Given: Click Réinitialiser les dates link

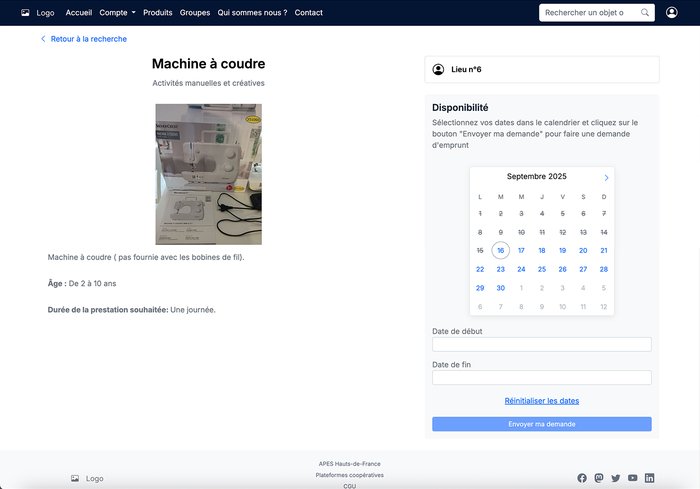Looking at the screenshot, I should [542, 401].
